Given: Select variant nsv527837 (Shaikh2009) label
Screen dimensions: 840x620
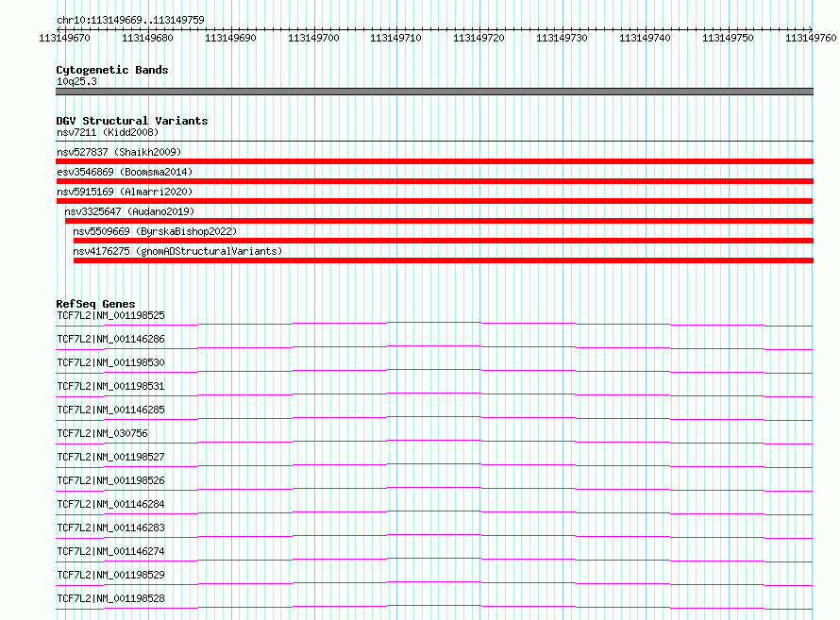Looking at the screenshot, I should 119,152.
